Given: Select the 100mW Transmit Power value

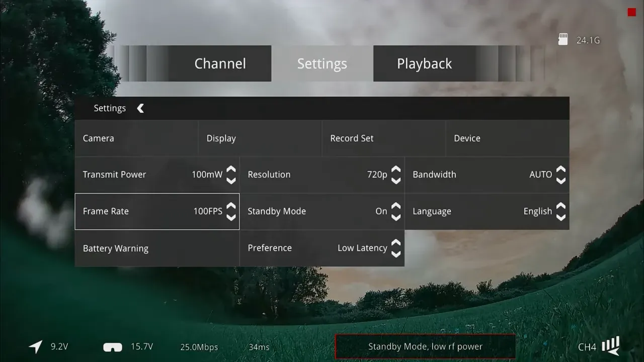Looking at the screenshot, I should click(x=207, y=174).
